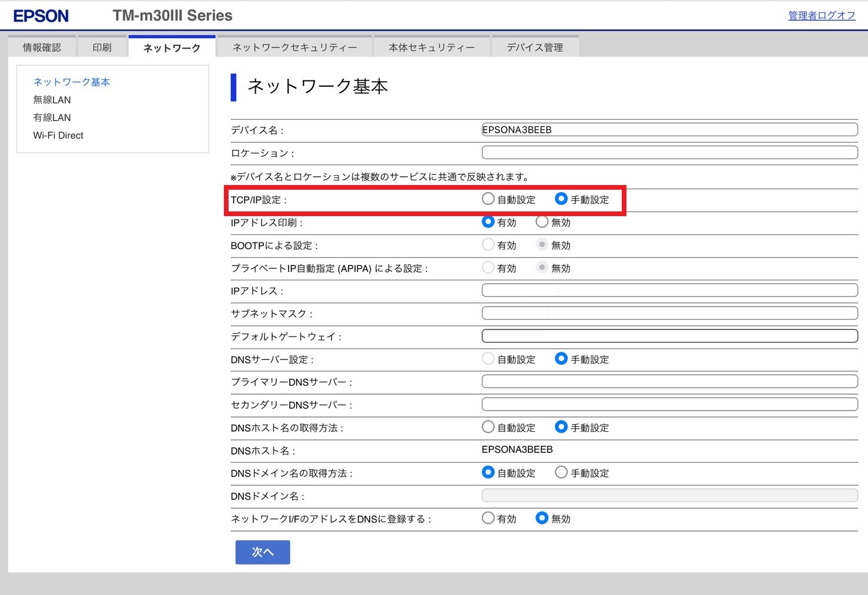The height and width of the screenshot is (595, 868).
Task: Click the 管理者ログオフ link
Action: coord(821,16)
